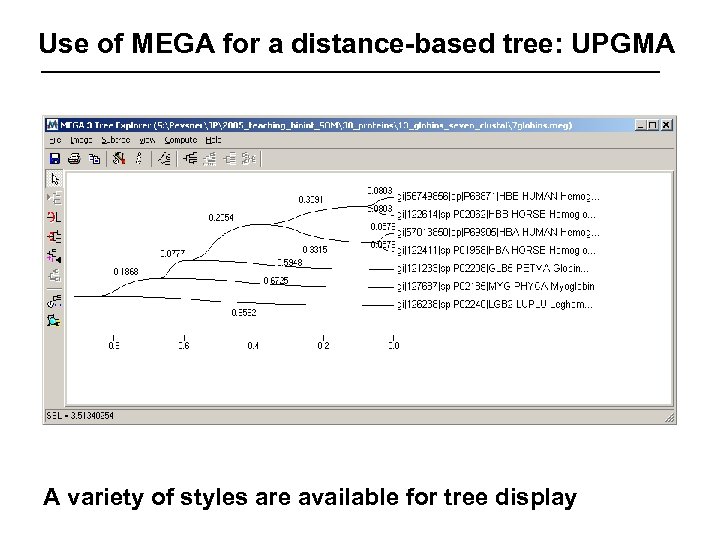The height and width of the screenshot is (540, 720).
Task: Open the Subtree menu
Action: (x=116, y=140)
